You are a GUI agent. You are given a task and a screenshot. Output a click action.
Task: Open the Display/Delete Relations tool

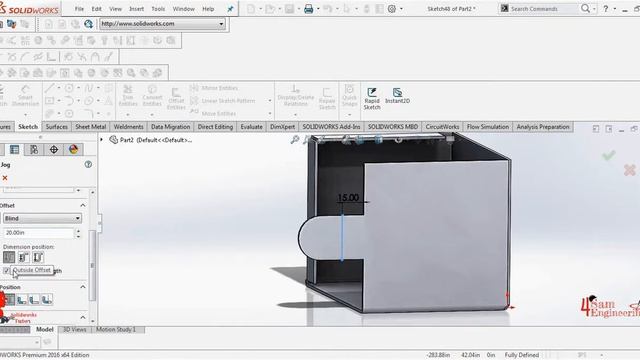pos(296,96)
